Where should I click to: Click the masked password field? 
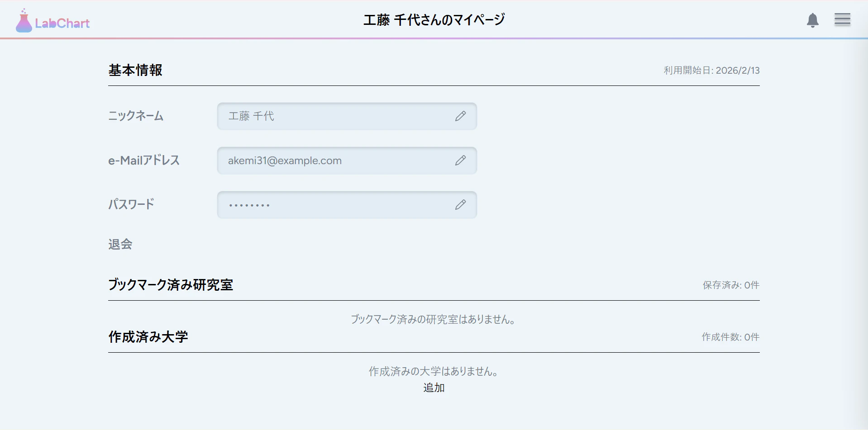pyautogui.click(x=347, y=205)
